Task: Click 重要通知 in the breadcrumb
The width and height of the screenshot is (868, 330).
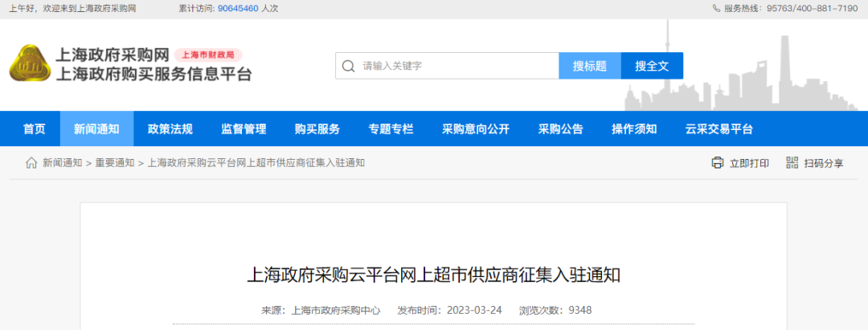Action: (115, 163)
